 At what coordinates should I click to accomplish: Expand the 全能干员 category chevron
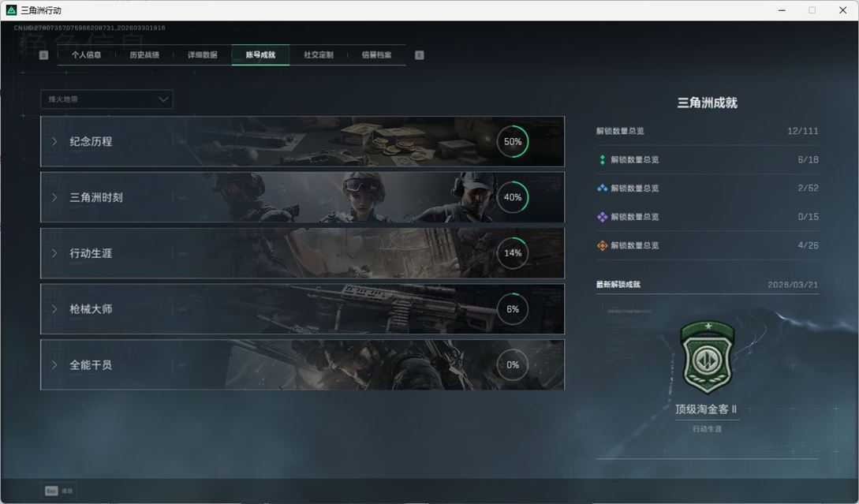pyautogui.click(x=54, y=365)
